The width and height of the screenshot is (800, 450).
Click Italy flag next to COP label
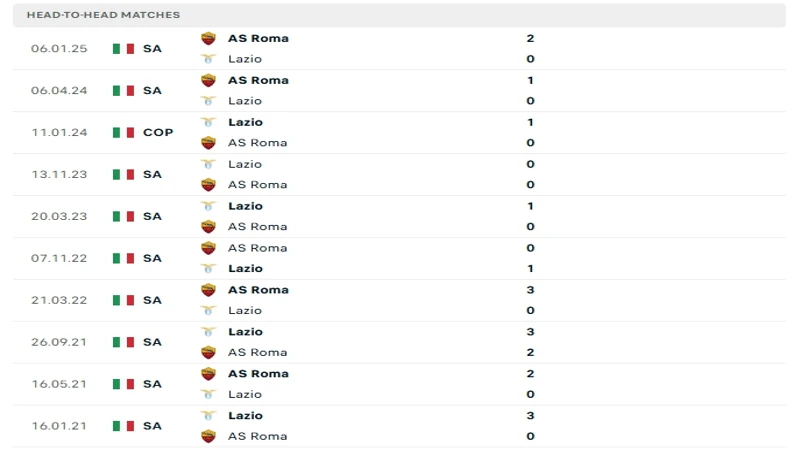point(123,132)
